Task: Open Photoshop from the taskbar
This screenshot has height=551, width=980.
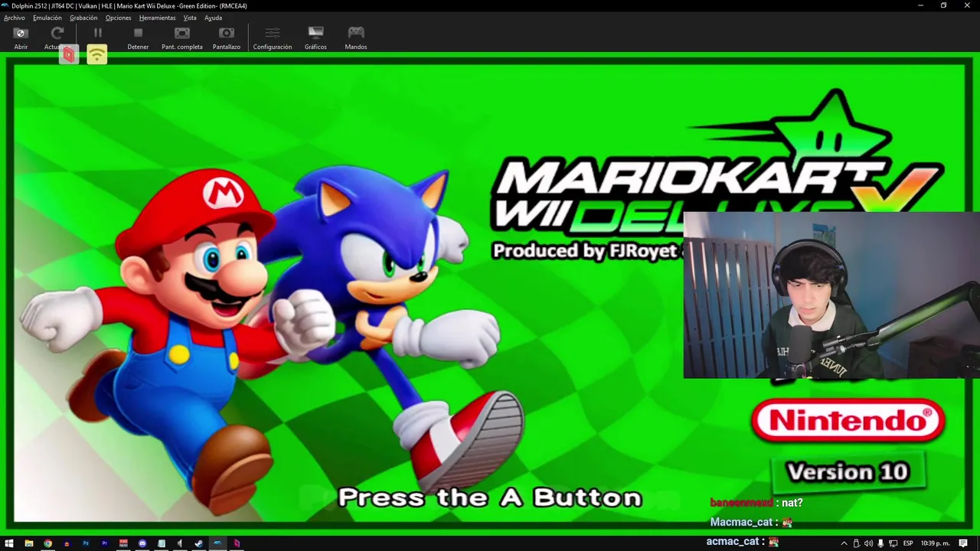Action: (x=86, y=543)
